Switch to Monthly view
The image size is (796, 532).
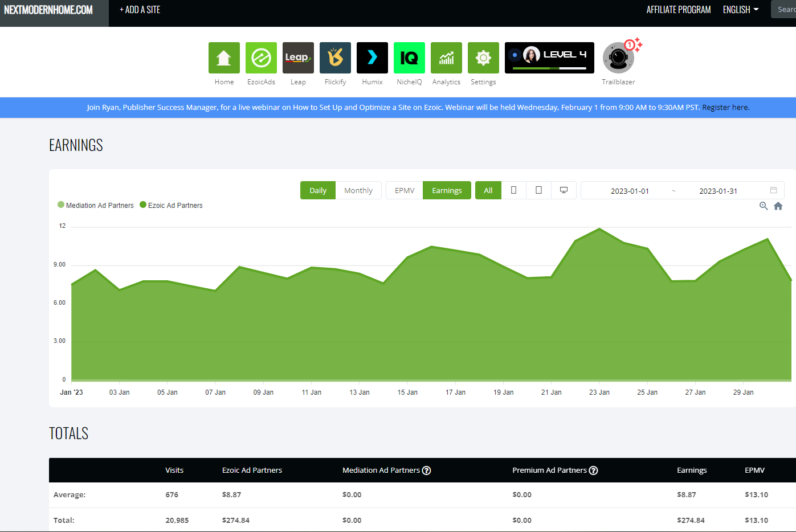click(x=358, y=190)
